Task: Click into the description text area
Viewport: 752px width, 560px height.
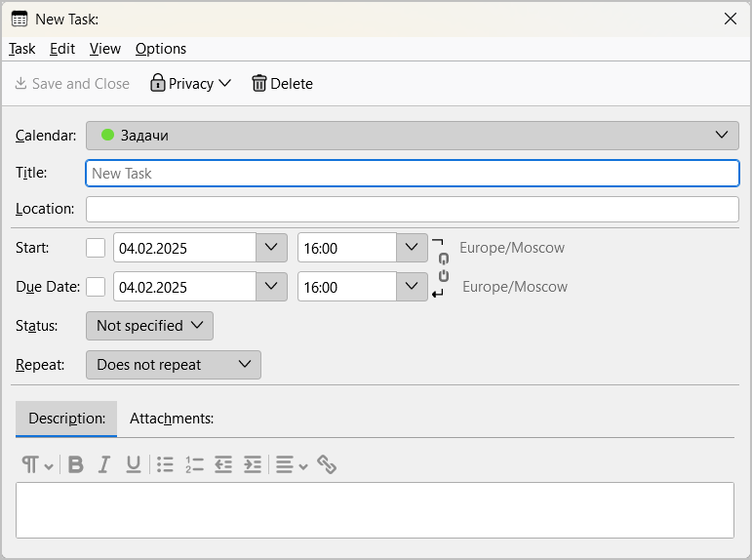Action: [x=376, y=510]
